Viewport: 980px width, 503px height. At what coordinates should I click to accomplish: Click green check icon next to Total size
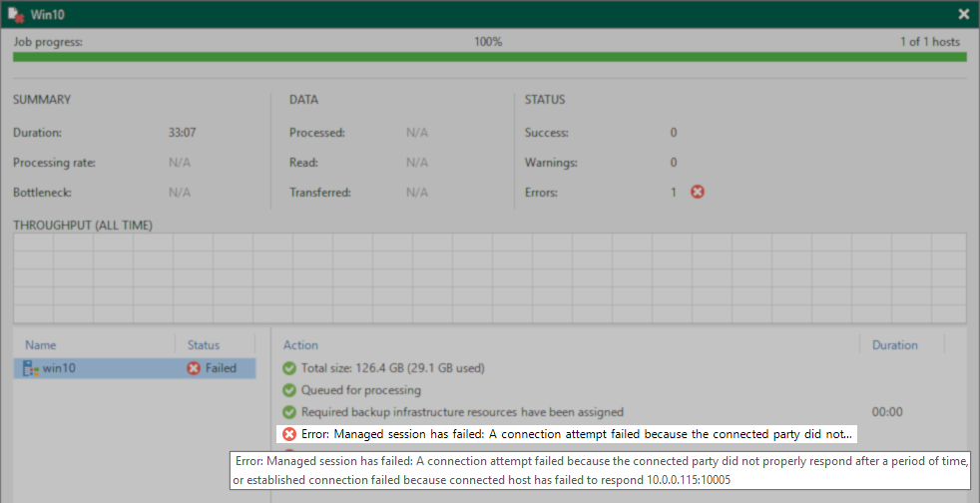pyautogui.click(x=288, y=368)
